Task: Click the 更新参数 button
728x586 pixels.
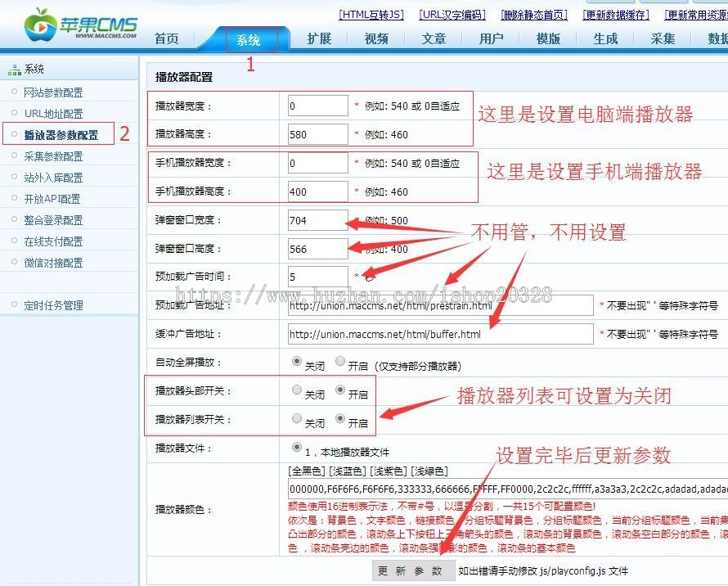Action: tap(413, 570)
